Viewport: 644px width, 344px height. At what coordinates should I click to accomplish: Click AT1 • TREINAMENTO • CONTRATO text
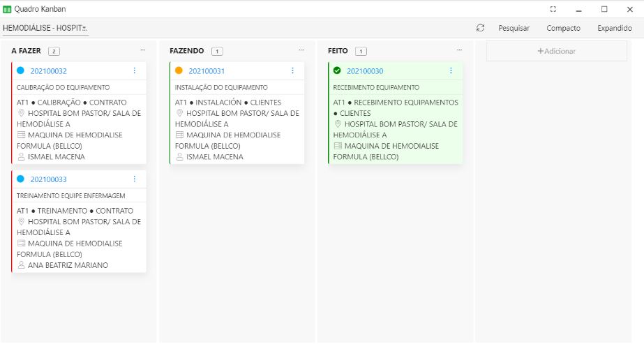(75, 211)
